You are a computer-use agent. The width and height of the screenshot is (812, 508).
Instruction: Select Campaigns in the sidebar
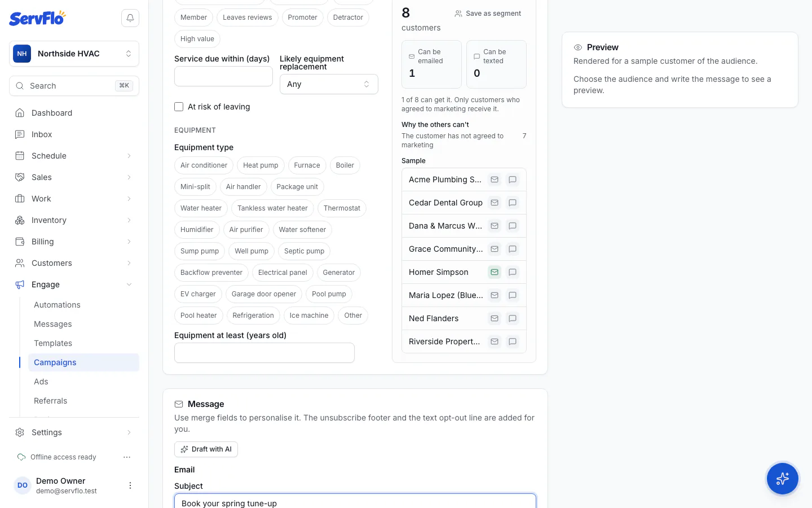83,362
